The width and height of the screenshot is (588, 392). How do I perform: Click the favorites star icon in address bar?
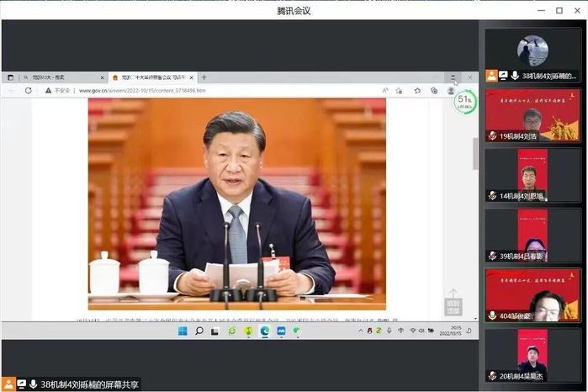pos(416,90)
